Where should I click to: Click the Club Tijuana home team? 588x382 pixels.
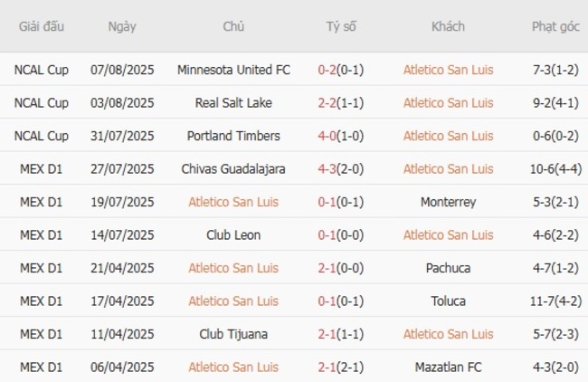click(x=233, y=334)
